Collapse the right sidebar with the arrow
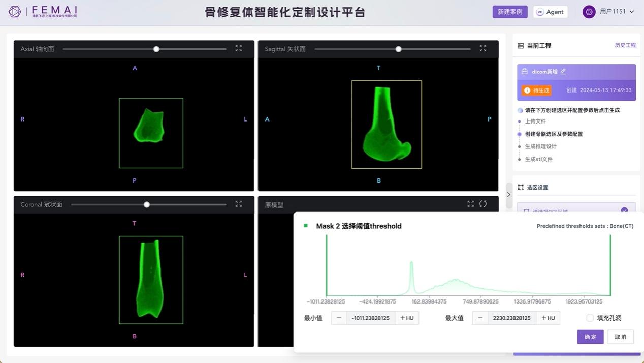Screen dimensions: 644x363 (x=509, y=195)
